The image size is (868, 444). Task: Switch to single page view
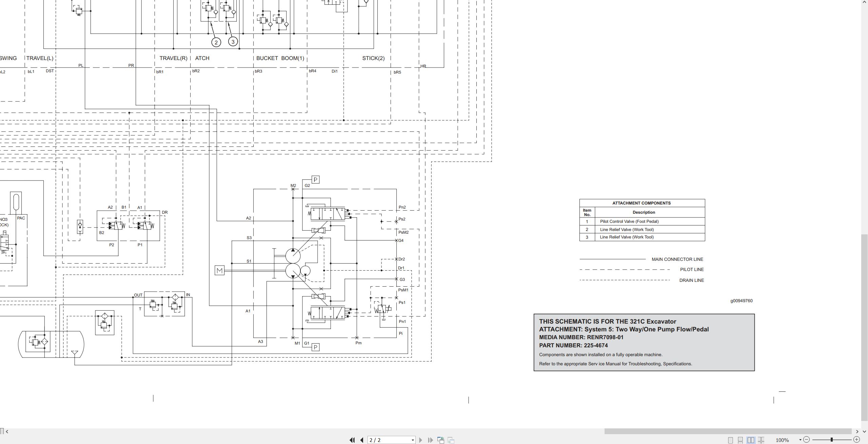coord(731,440)
